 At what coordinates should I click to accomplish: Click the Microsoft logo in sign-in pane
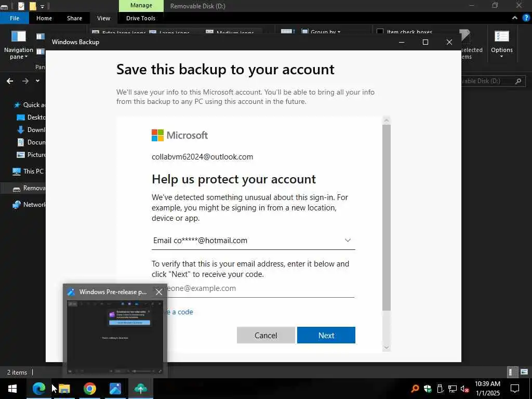pyautogui.click(x=179, y=136)
